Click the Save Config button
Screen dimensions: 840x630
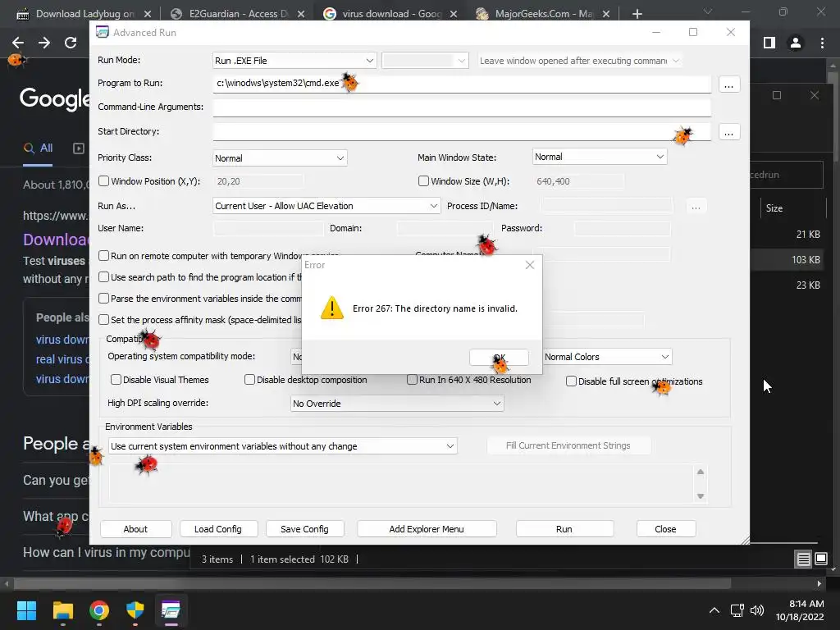point(304,529)
